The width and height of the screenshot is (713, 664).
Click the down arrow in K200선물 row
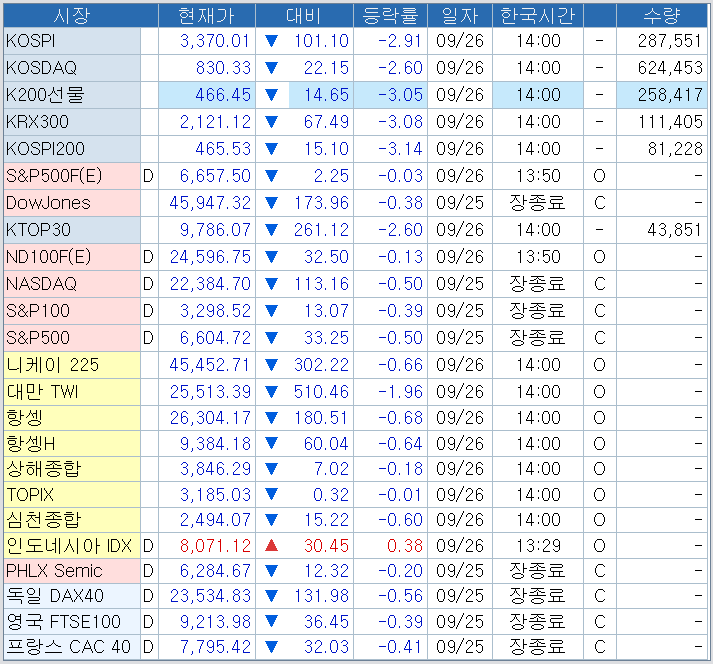pyautogui.click(x=271, y=95)
